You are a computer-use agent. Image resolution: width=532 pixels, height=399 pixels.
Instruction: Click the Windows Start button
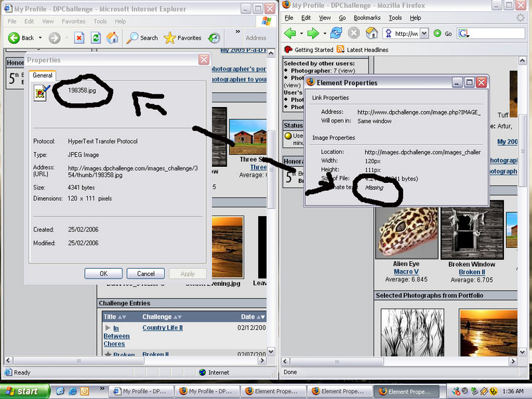[20, 391]
